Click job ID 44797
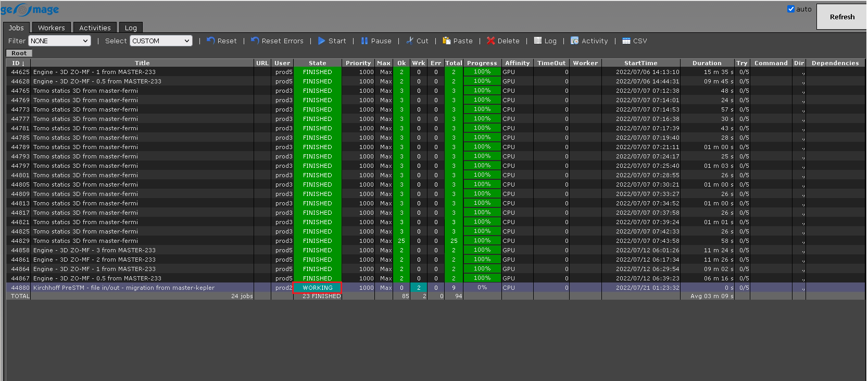The height and width of the screenshot is (381, 868). [20, 166]
